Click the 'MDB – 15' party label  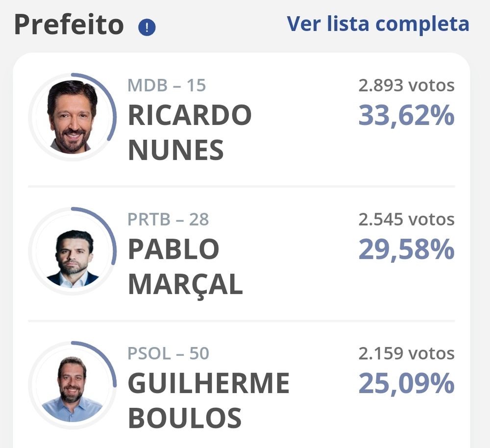[x=167, y=86]
